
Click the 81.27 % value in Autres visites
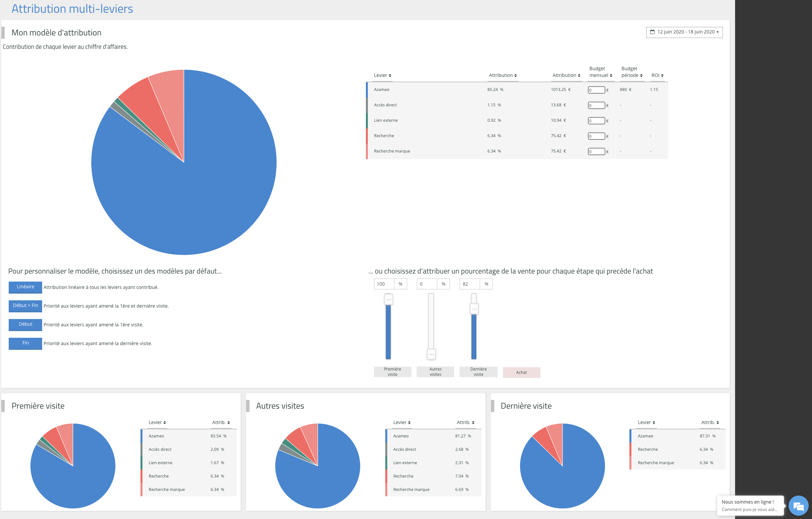point(463,436)
